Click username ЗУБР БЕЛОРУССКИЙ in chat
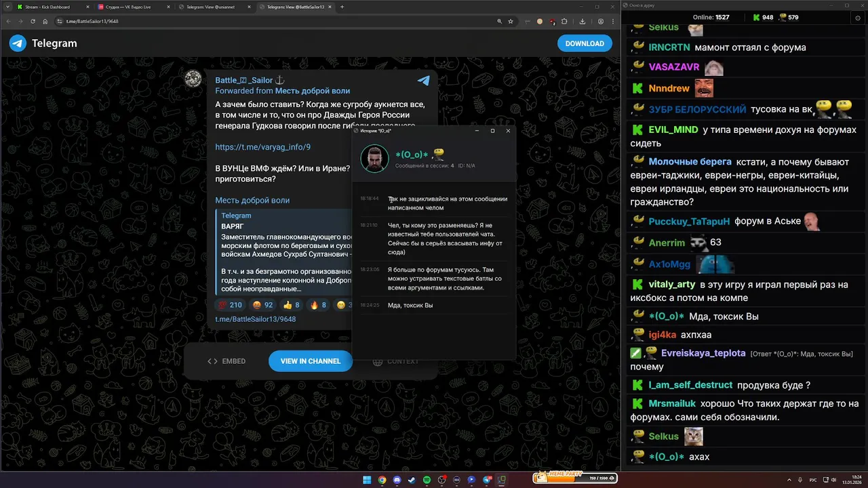 pos(697,109)
